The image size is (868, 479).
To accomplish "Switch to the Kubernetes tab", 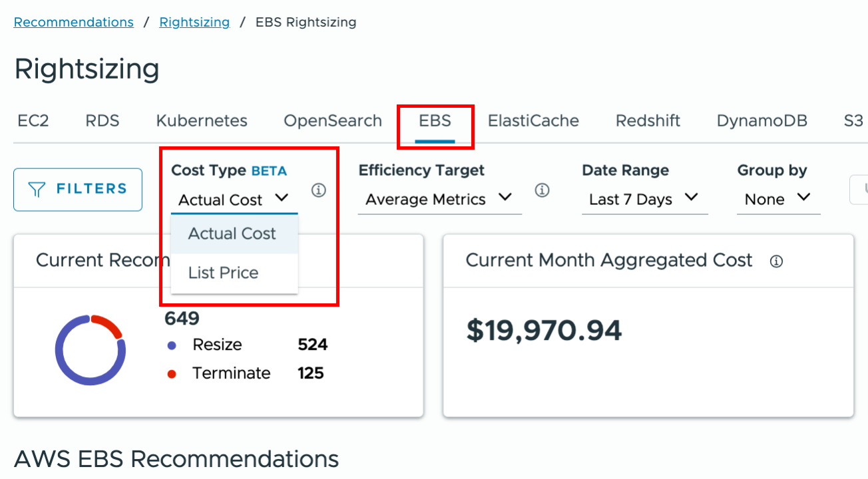I will [201, 120].
